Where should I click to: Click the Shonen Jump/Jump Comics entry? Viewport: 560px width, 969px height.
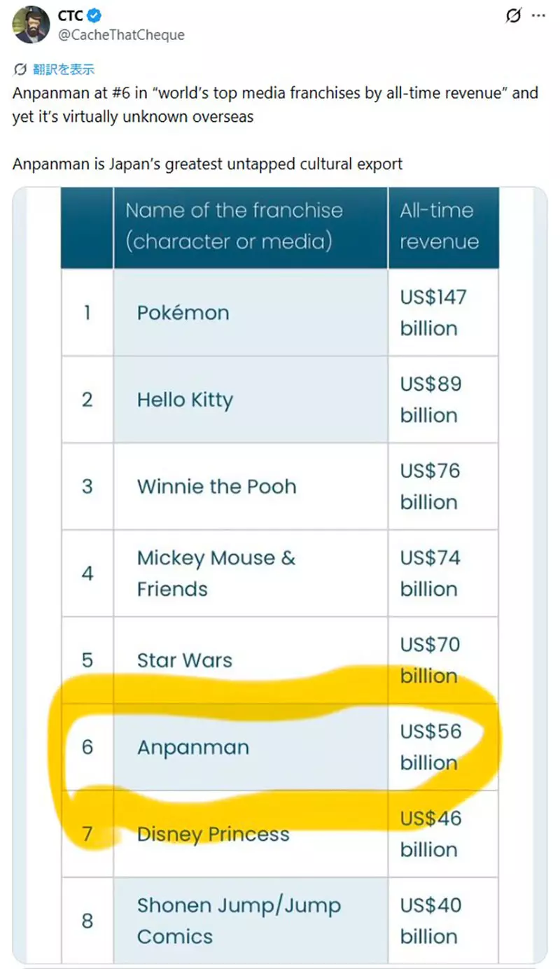point(238,921)
